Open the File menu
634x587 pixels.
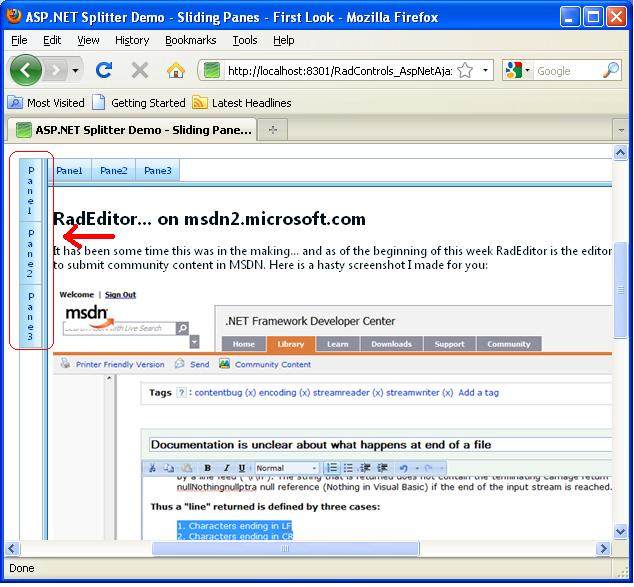click(19, 40)
